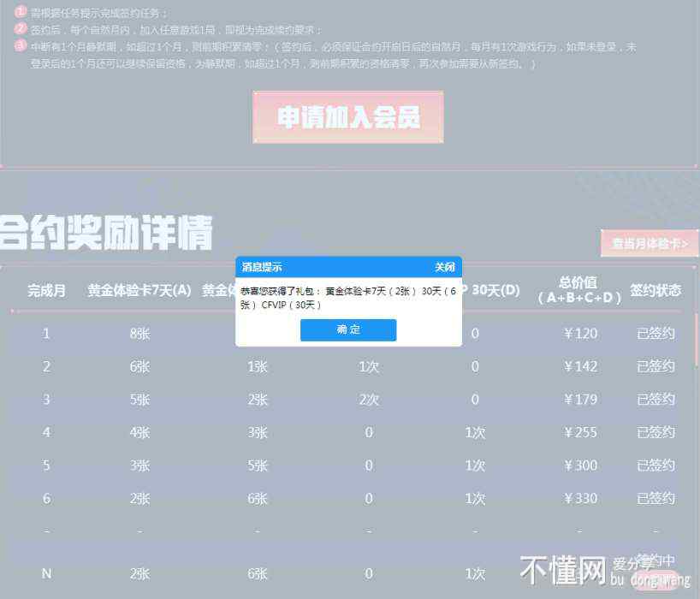Click the 确定 button in the dialog
The image size is (700, 599).
[348, 330]
